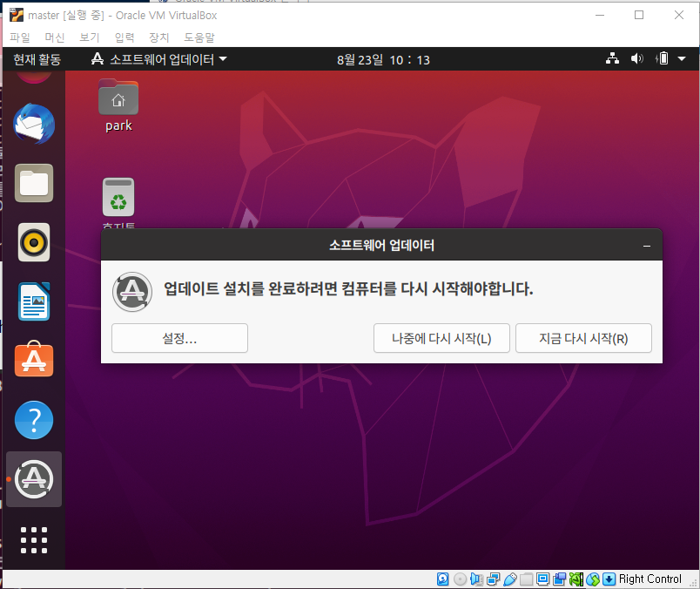Click the VirtualBox mouse integration status icon
This screenshot has height=589, width=700.
593,579
